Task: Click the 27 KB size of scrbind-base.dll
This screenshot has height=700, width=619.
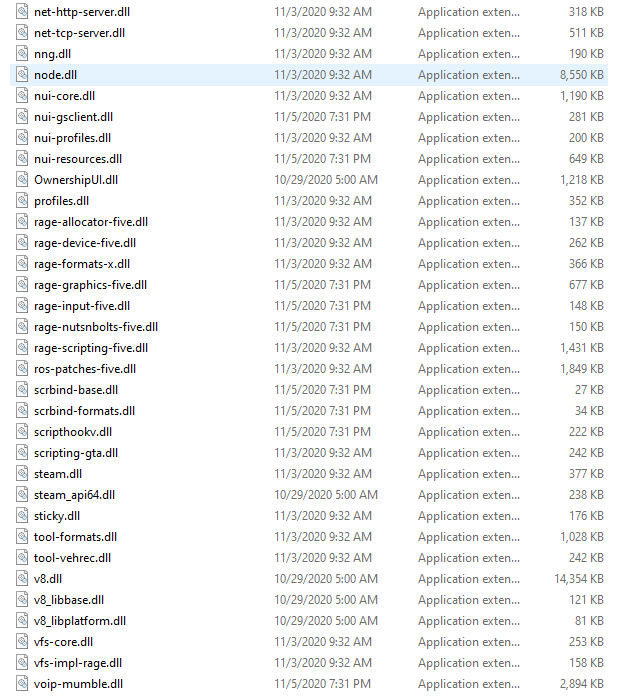Action: (589, 389)
